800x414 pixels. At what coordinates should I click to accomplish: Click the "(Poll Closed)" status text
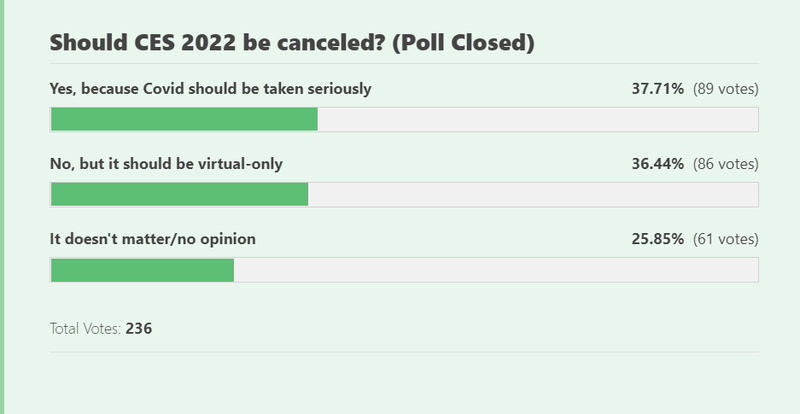point(474,43)
